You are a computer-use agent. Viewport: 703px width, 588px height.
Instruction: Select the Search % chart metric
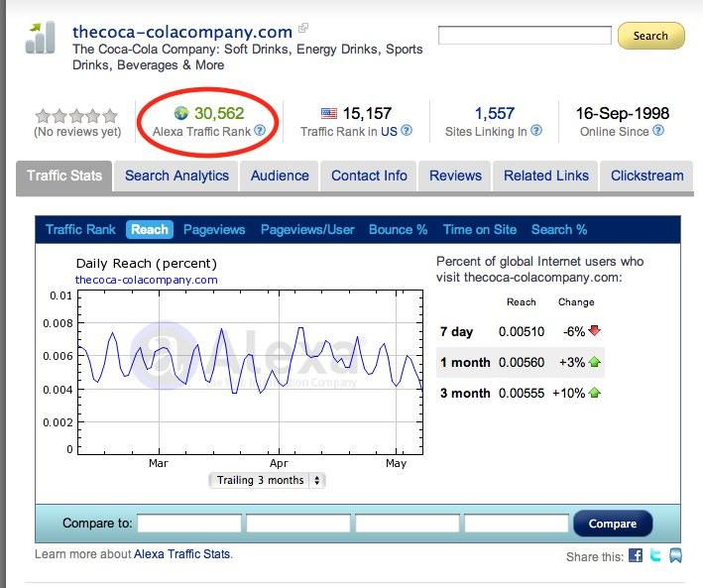pyautogui.click(x=559, y=230)
